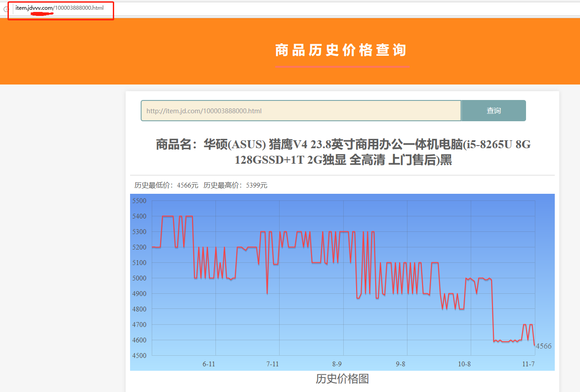The image size is (580, 392).
Task: Click the 6-11 date label on chart axis
Action: tap(209, 364)
